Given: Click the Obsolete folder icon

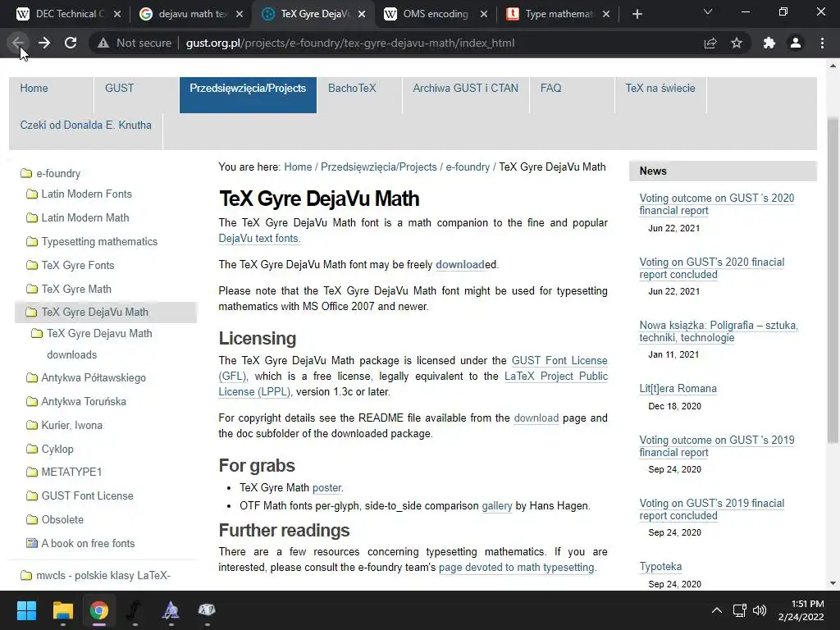Looking at the screenshot, I should [32, 519].
